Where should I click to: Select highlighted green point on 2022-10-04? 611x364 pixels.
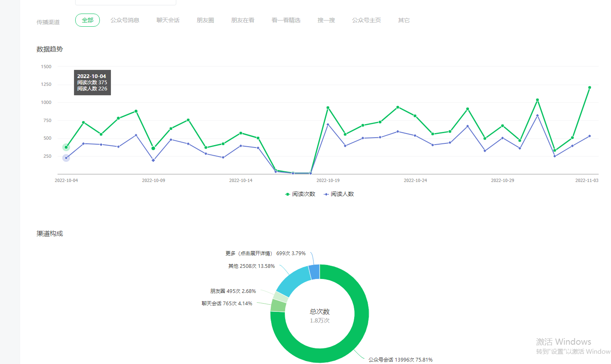[66, 147]
